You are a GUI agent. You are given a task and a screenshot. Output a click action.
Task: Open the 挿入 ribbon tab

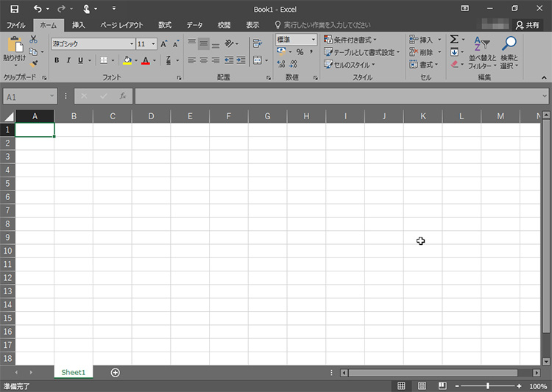(x=78, y=25)
